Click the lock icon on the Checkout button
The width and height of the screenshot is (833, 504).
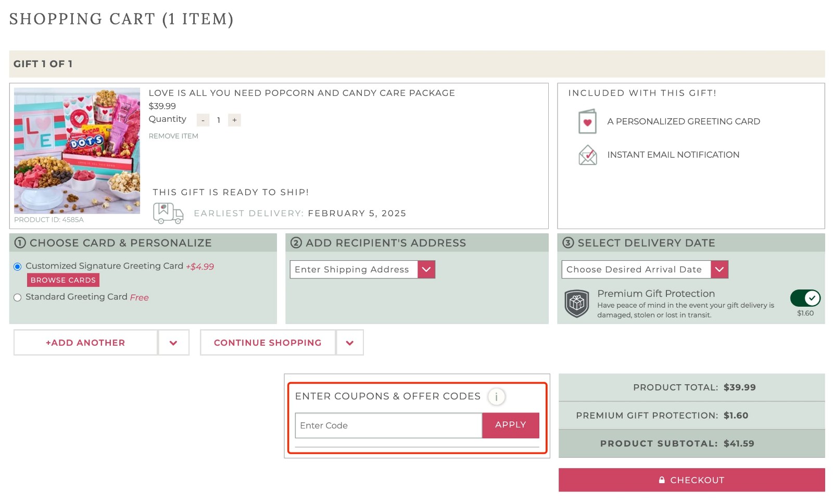(x=662, y=480)
